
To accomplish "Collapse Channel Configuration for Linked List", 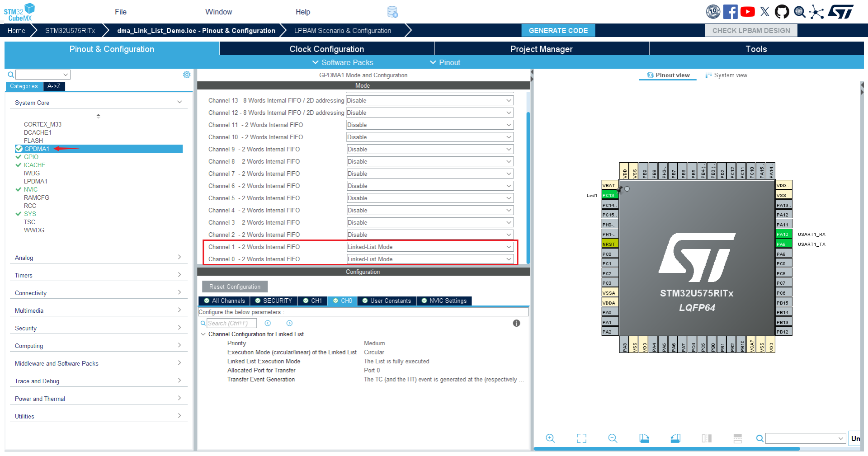I will [203, 334].
